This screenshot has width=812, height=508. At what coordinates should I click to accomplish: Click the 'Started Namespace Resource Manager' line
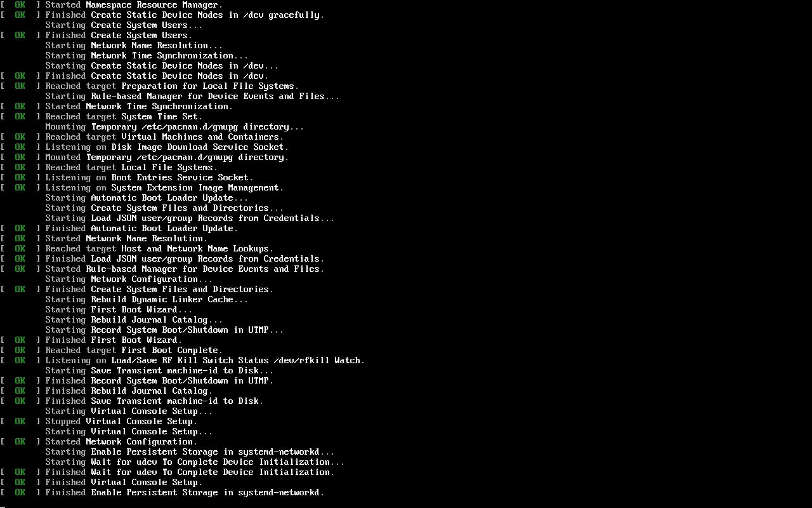click(112, 4)
